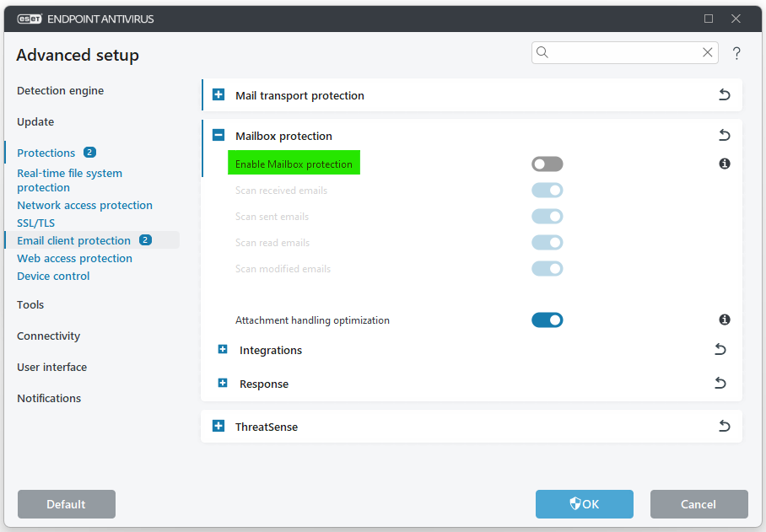Image resolution: width=766 pixels, height=532 pixels.
Task: Click the Default button
Action: tap(67, 504)
